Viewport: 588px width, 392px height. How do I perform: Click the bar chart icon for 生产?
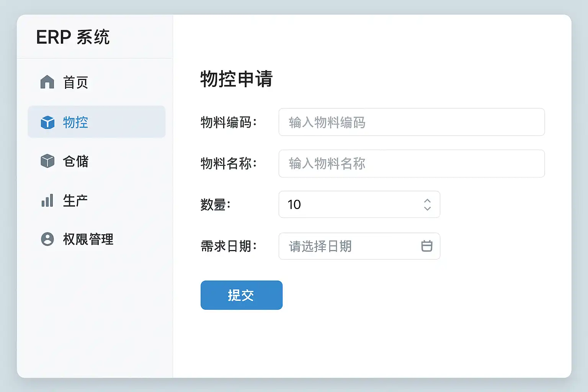pos(47,201)
